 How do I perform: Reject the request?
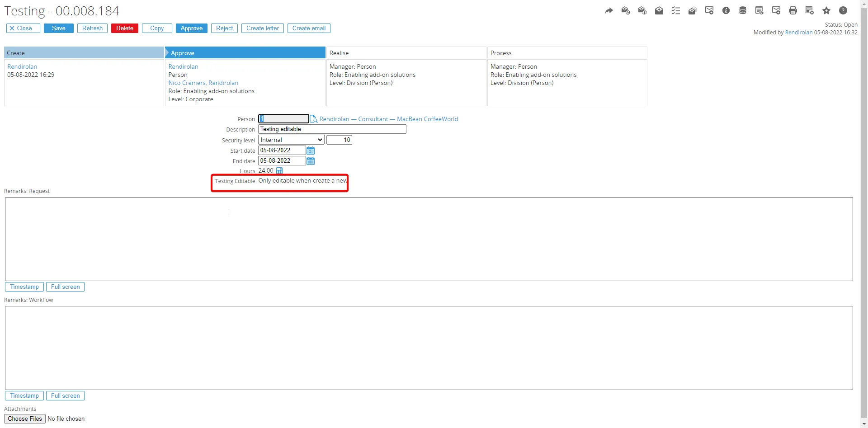point(224,28)
